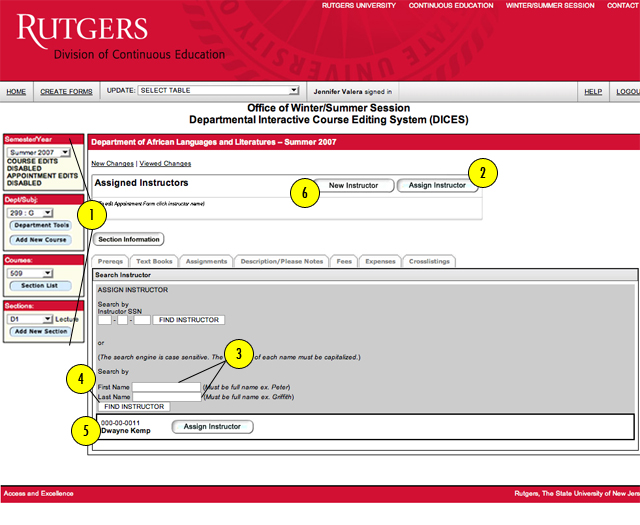
Task: Click Add New Course button
Action: point(41,240)
